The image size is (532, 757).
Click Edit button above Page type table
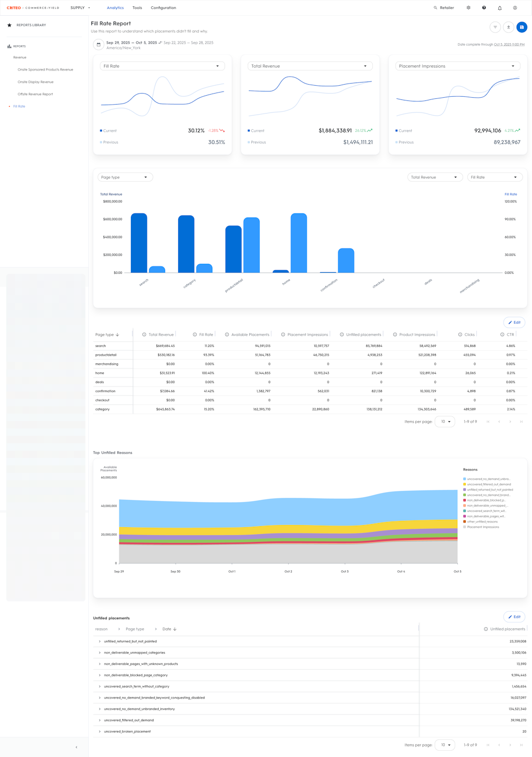coord(514,322)
